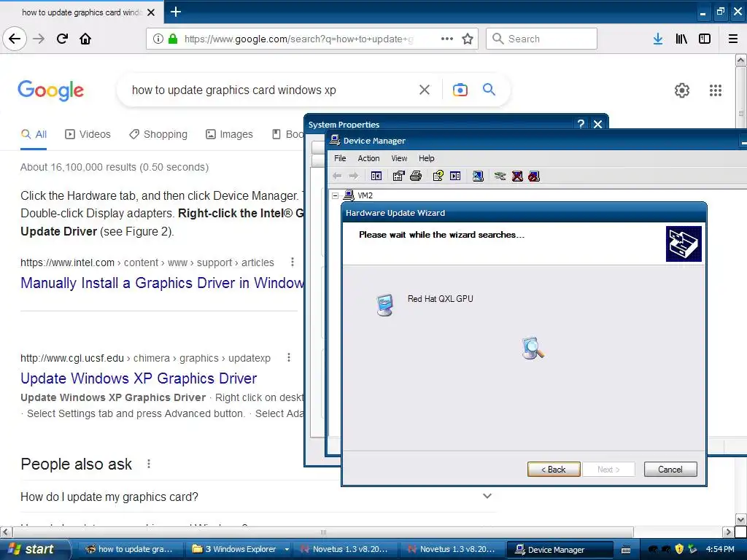Image resolution: width=747 pixels, height=560 pixels.
Task: Bookmark this page with the star icon
Action: (468, 39)
